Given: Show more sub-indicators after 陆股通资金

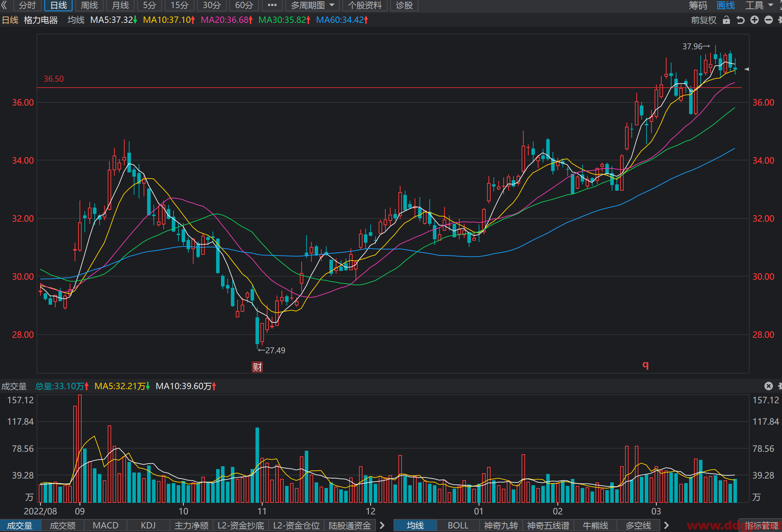Looking at the screenshot, I should (382, 525).
